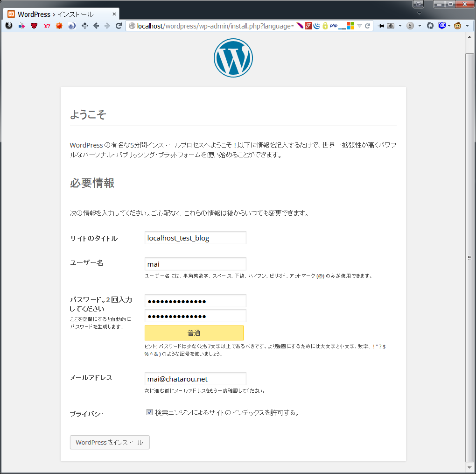Open dropdown arrow next to the 5 icon
476x474 pixels.
pyautogui.click(x=420, y=26)
